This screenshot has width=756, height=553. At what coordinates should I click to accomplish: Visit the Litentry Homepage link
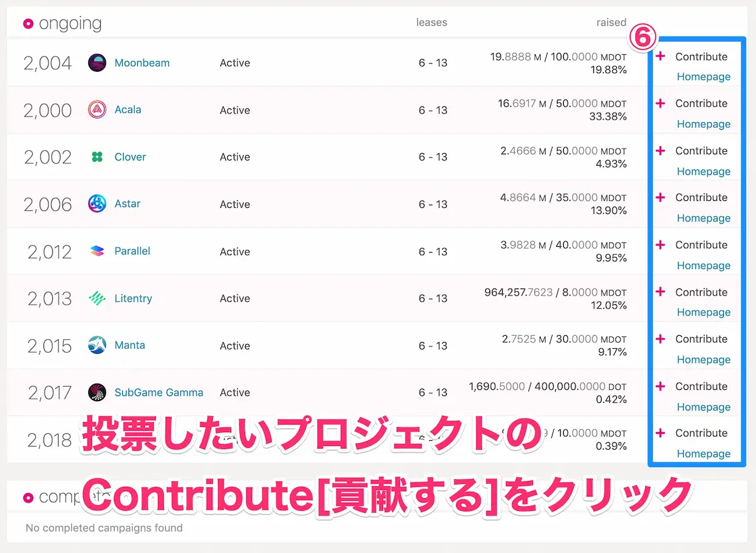[x=703, y=312]
